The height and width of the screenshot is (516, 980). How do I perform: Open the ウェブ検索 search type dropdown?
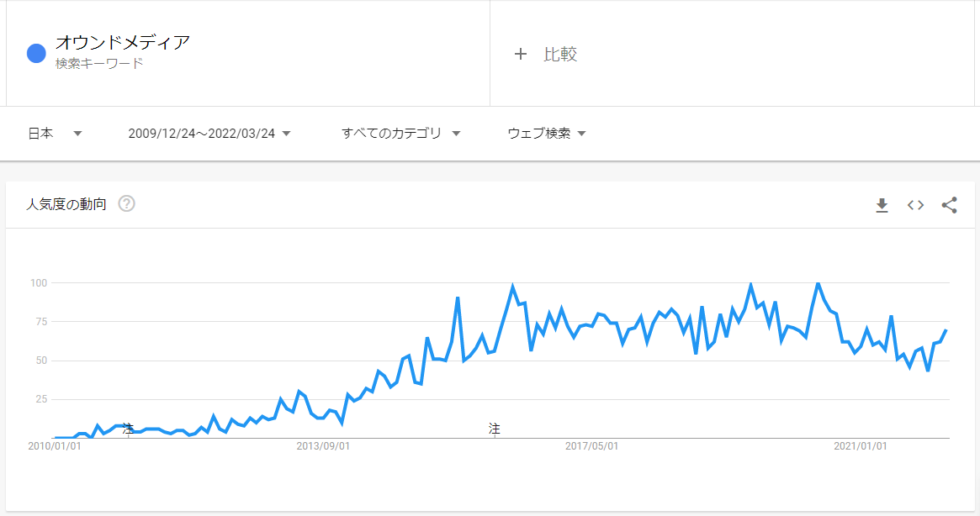pyautogui.click(x=547, y=133)
